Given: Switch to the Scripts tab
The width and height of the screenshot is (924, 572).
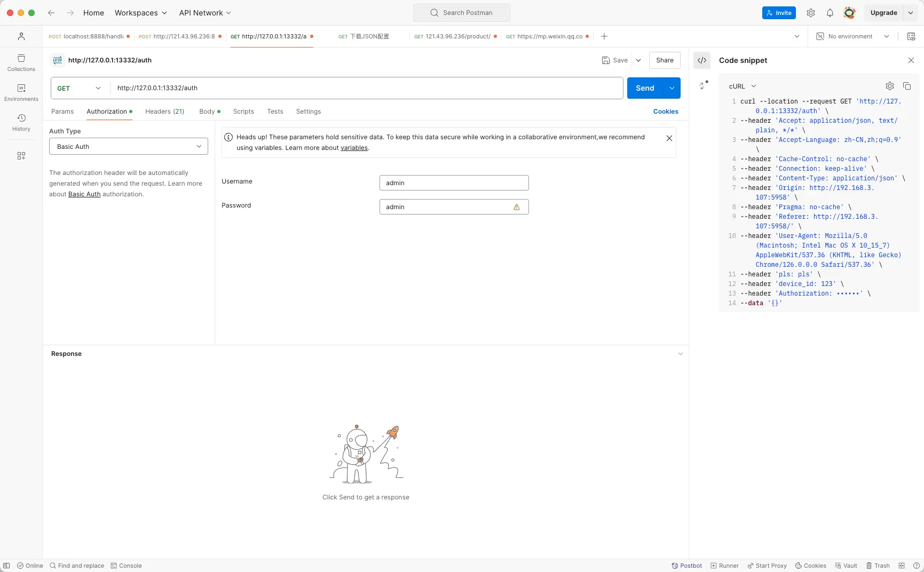Looking at the screenshot, I should (243, 112).
